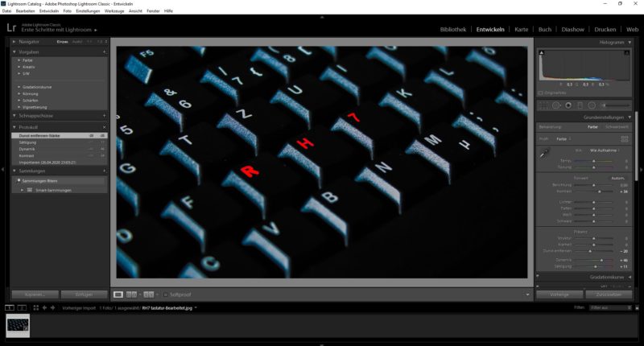Select the white balance eyedropper tool
This screenshot has height=346, width=644.
544,152
